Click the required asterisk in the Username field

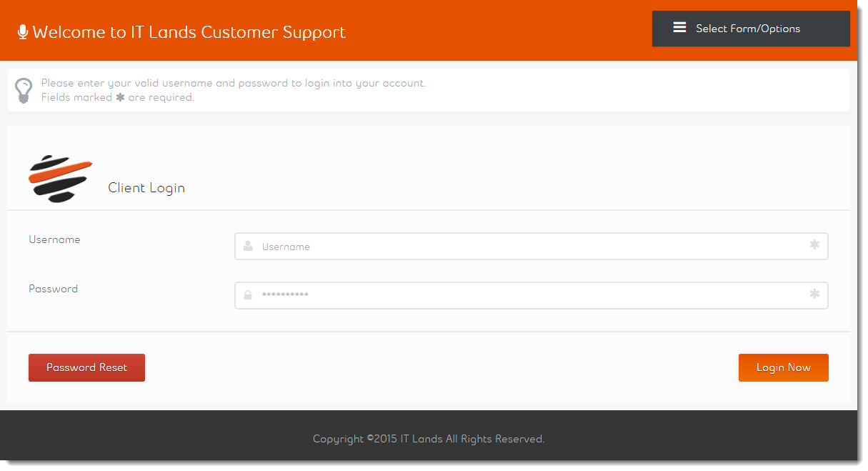(814, 245)
